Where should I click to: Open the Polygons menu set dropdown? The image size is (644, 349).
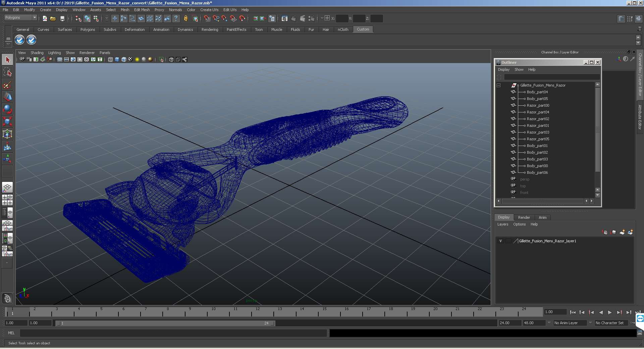coord(34,17)
